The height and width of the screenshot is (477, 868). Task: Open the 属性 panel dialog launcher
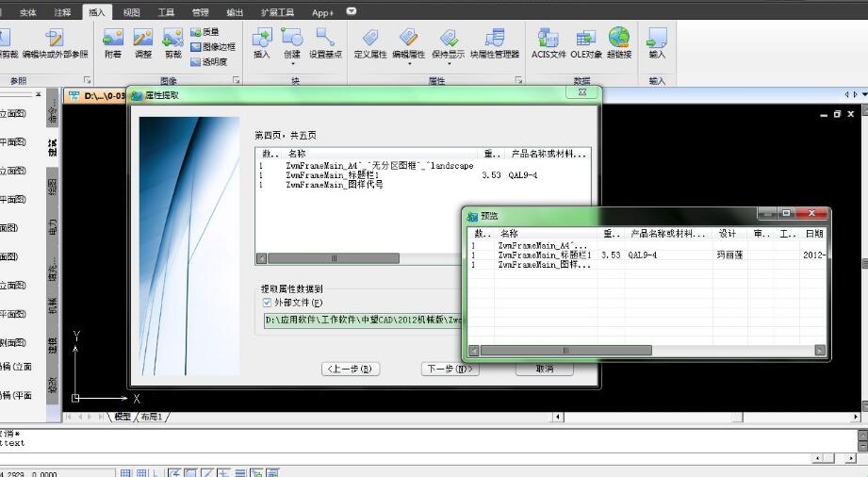click(518, 80)
